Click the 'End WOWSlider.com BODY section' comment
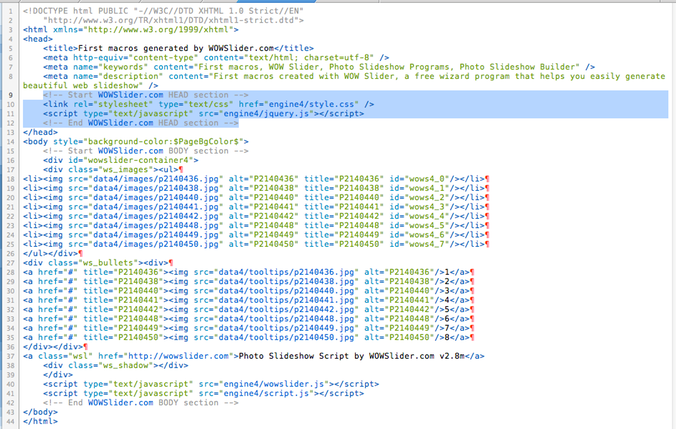 [141, 403]
